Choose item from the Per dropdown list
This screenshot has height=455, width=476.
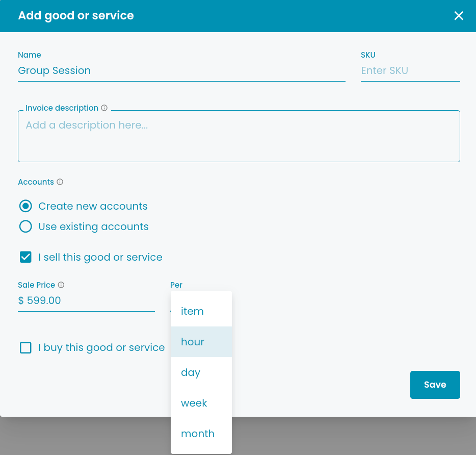[201, 311]
